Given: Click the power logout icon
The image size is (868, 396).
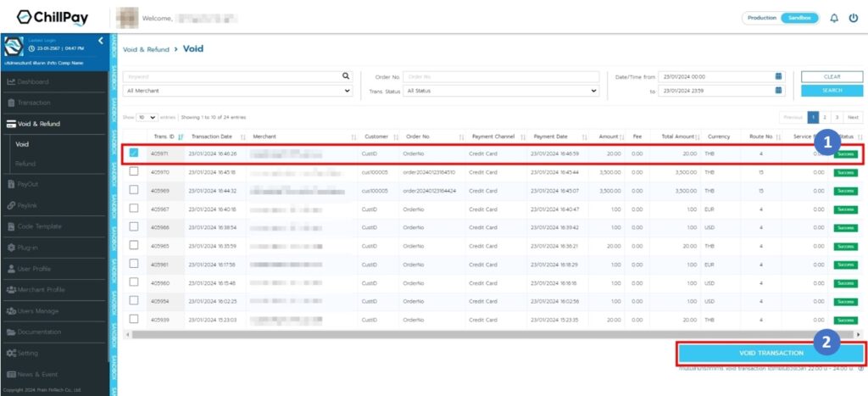Looking at the screenshot, I should (x=853, y=19).
